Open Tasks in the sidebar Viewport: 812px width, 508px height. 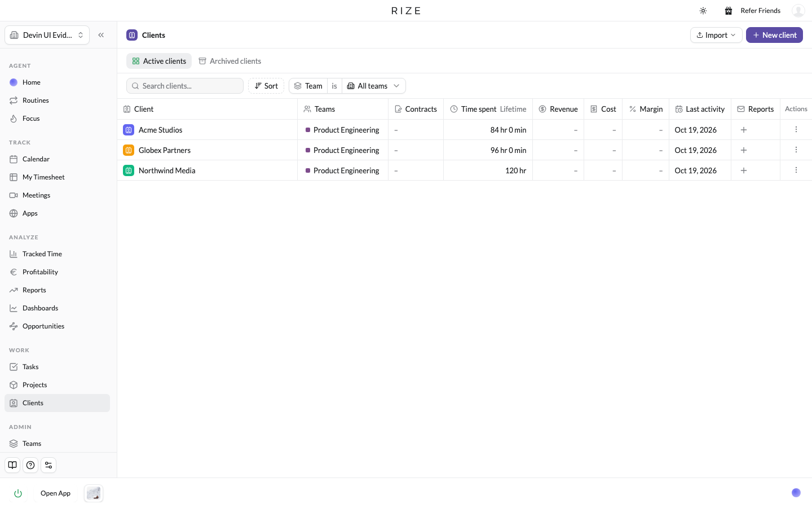(57, 367)
